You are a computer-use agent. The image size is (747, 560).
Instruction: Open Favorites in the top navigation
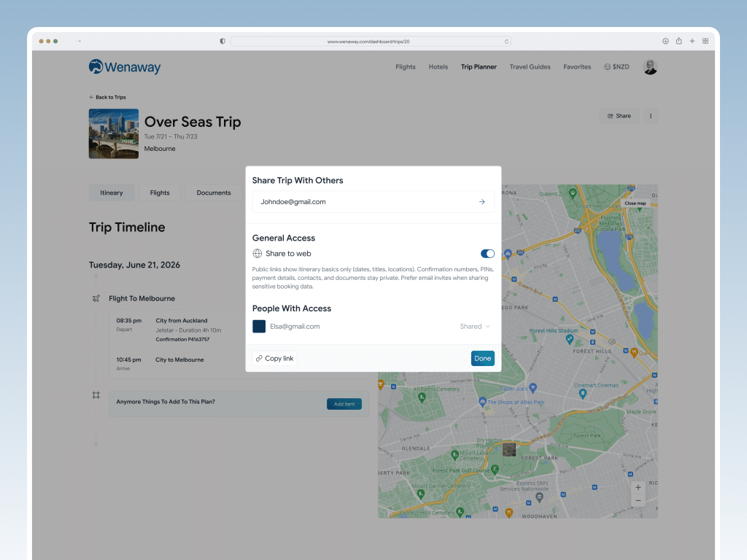click(x=577, y=67)
